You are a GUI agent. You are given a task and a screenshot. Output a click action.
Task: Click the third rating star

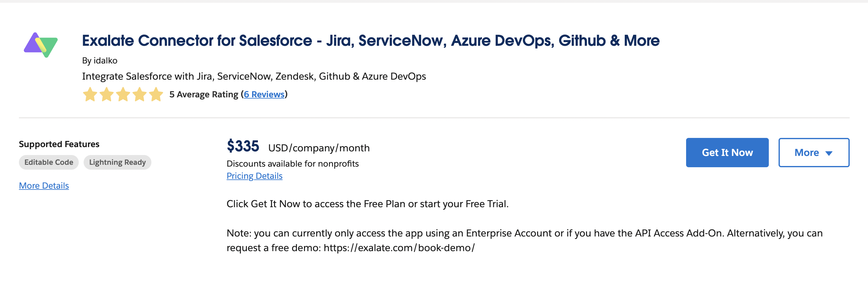point(123,95)
